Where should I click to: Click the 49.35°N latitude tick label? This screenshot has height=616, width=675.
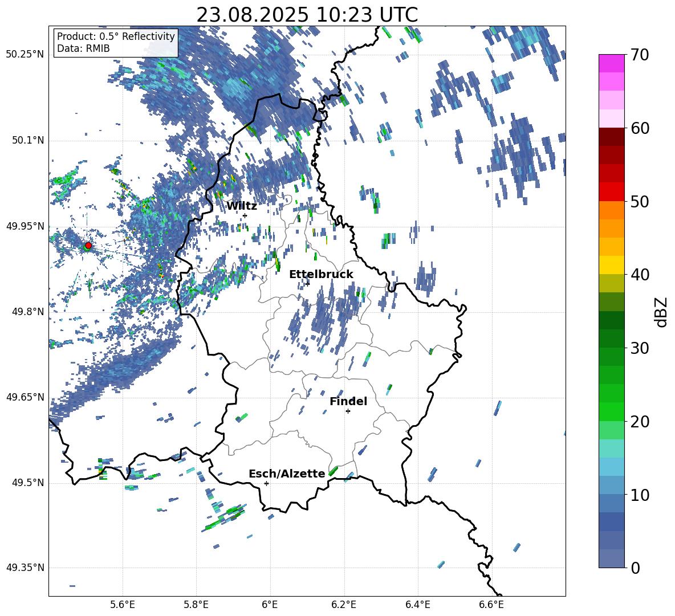click(25, 568)
